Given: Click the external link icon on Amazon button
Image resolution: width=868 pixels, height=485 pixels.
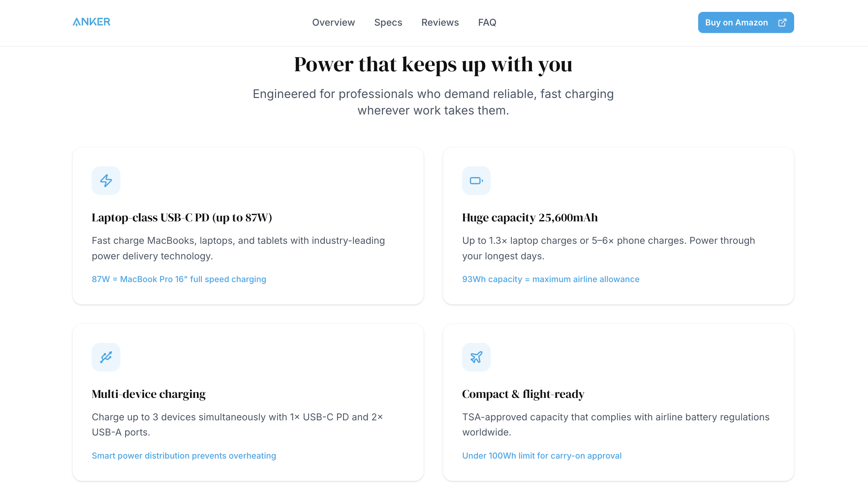Looking at the screenshot, I should pos(782,22).
